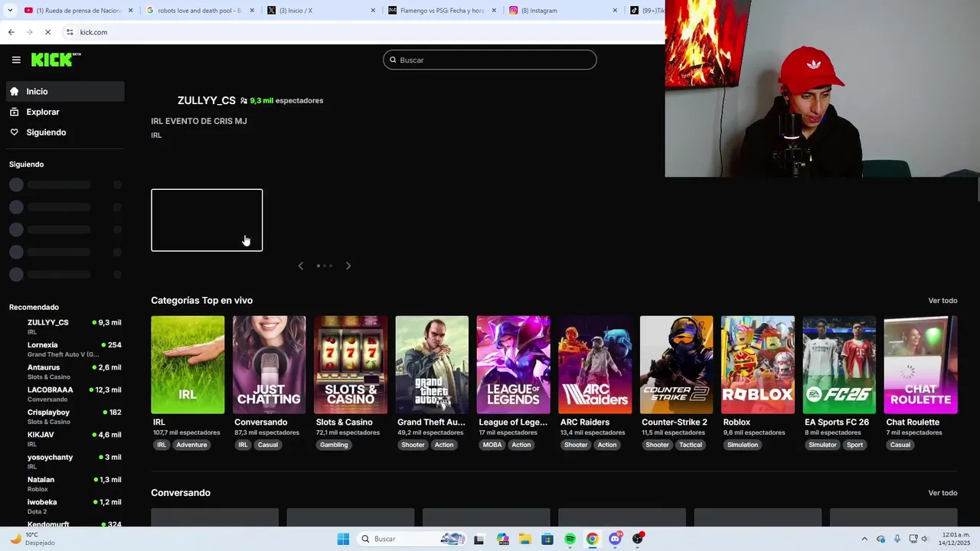Go to Inicio in the sidebar
Screen dimensions: 980x551
click(x=65, y=91)
